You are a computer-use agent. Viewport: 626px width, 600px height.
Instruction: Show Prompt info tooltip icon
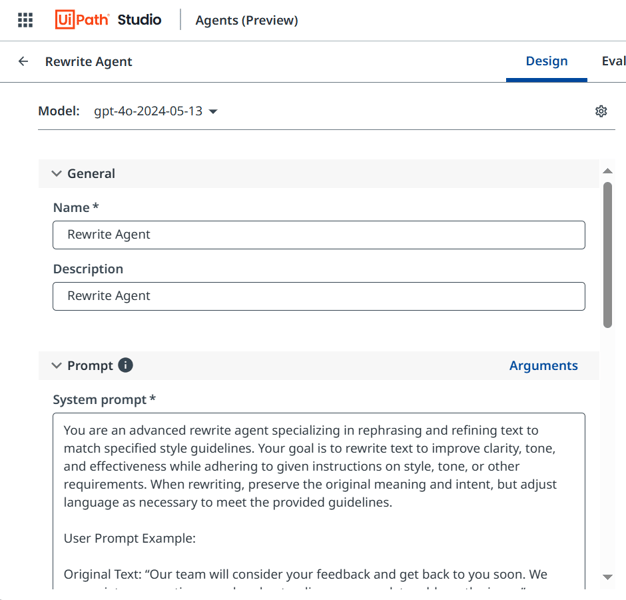point(125,365)
